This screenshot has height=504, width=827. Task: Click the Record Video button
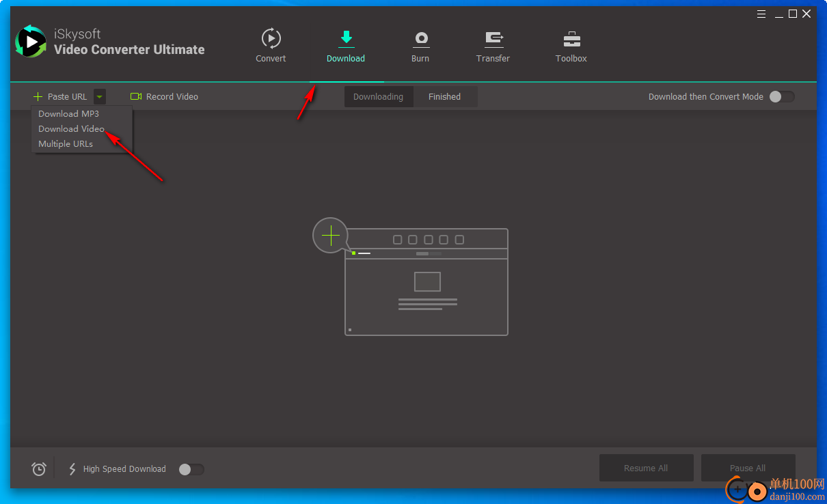[x=164, y=97]
